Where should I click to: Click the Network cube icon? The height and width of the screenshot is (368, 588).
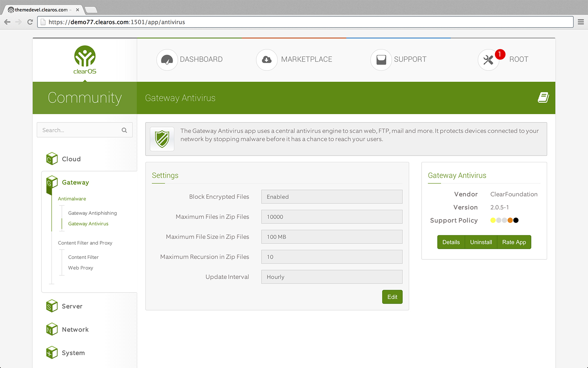[52, 329]
